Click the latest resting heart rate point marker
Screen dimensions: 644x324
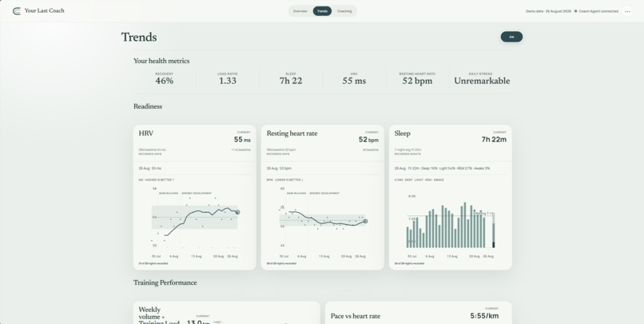click(365, 222)
